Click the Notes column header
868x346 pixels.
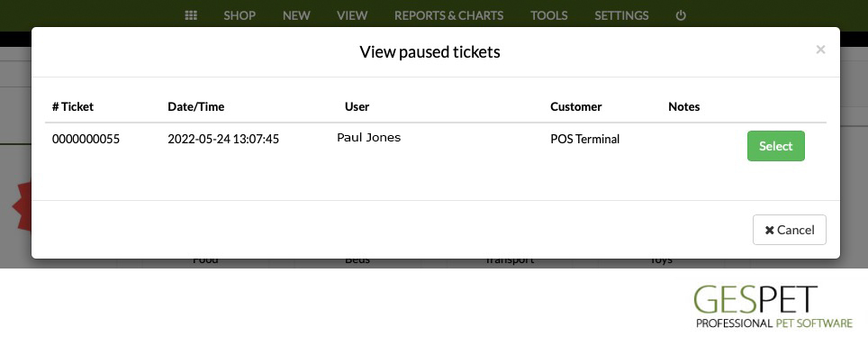(x=684, y=107)
